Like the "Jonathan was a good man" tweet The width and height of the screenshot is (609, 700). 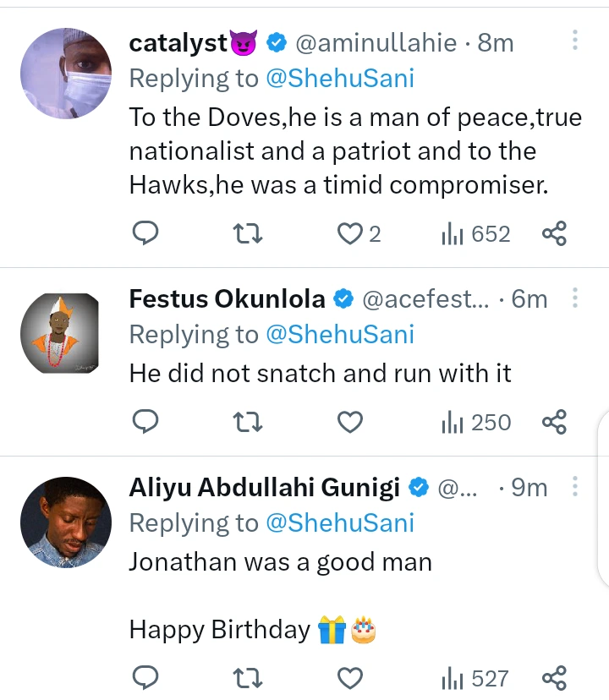[349, 678]
